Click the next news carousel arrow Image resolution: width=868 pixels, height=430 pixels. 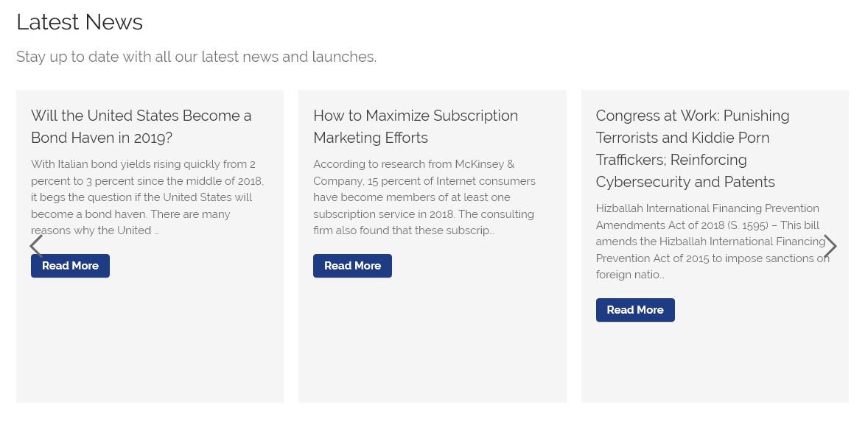830,246
